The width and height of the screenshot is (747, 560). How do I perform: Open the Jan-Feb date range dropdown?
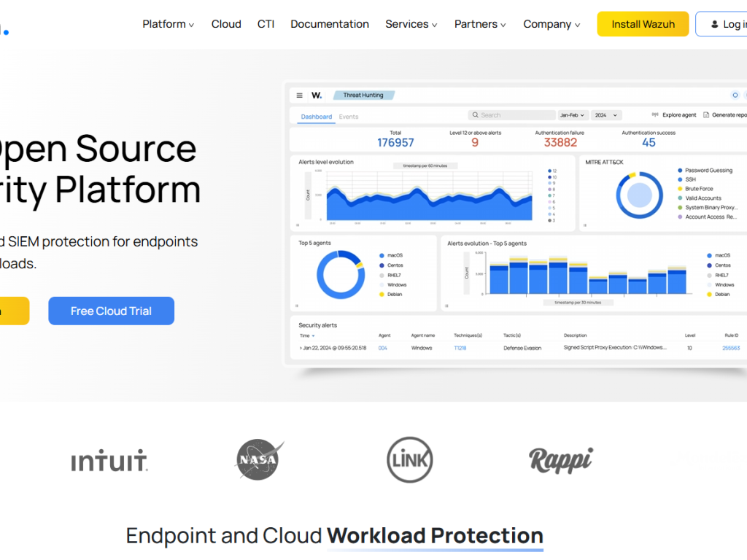tap(572, 115)
